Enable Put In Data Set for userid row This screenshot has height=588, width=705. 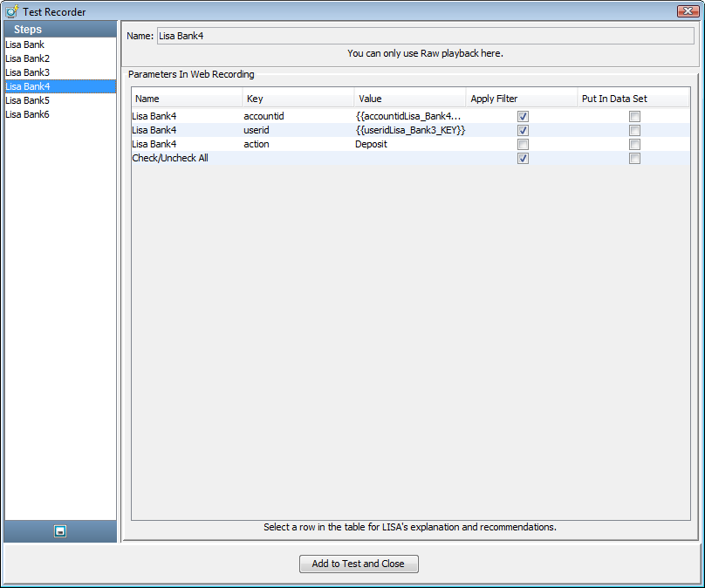point(634,130)
